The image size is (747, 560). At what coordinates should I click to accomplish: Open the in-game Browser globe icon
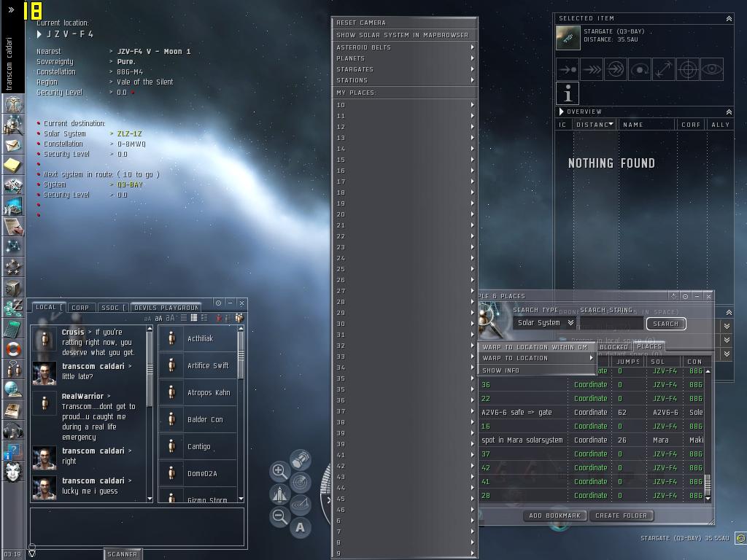click(x=13, y=389)
